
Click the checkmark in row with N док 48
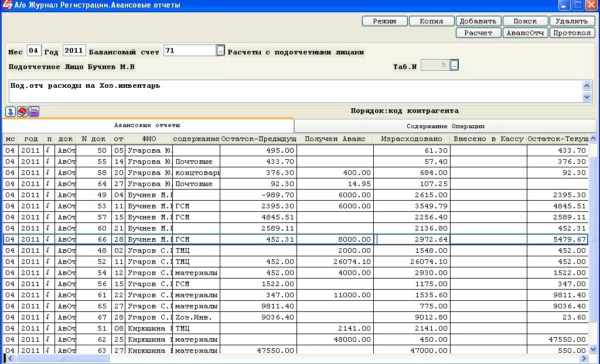(x=49, y=250)
